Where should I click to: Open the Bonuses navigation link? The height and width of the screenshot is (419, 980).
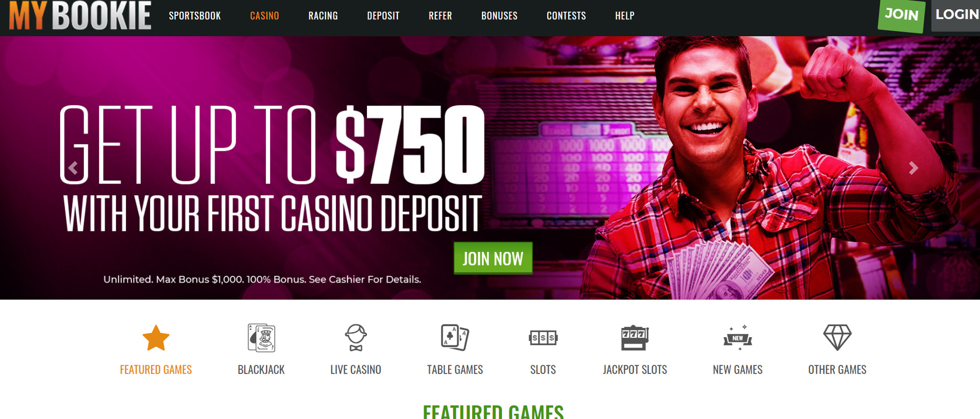[499, 16]
